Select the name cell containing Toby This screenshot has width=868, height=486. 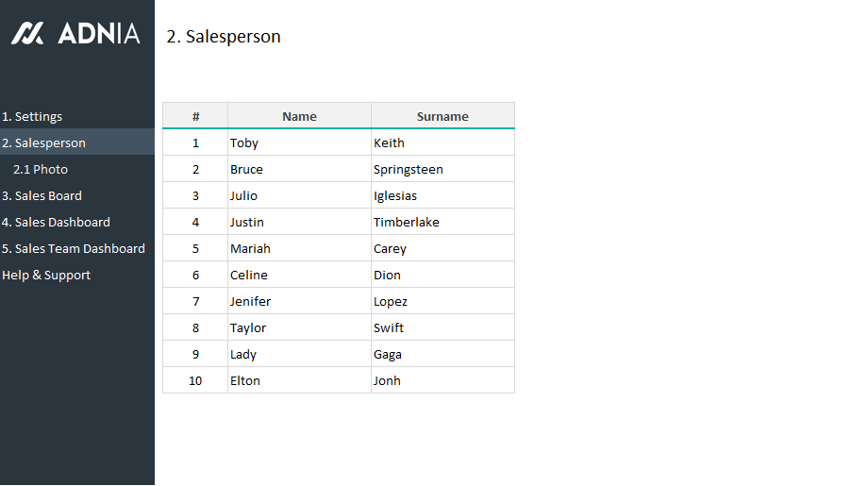coord(299,143)
